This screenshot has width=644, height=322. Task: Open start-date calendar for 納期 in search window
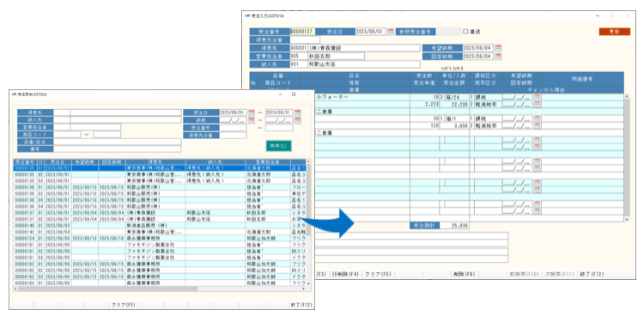252,120
